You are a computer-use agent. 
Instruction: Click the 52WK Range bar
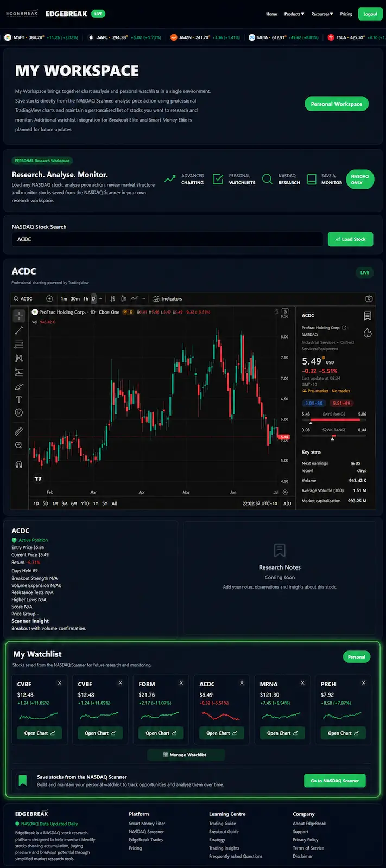tap(334, 436)
